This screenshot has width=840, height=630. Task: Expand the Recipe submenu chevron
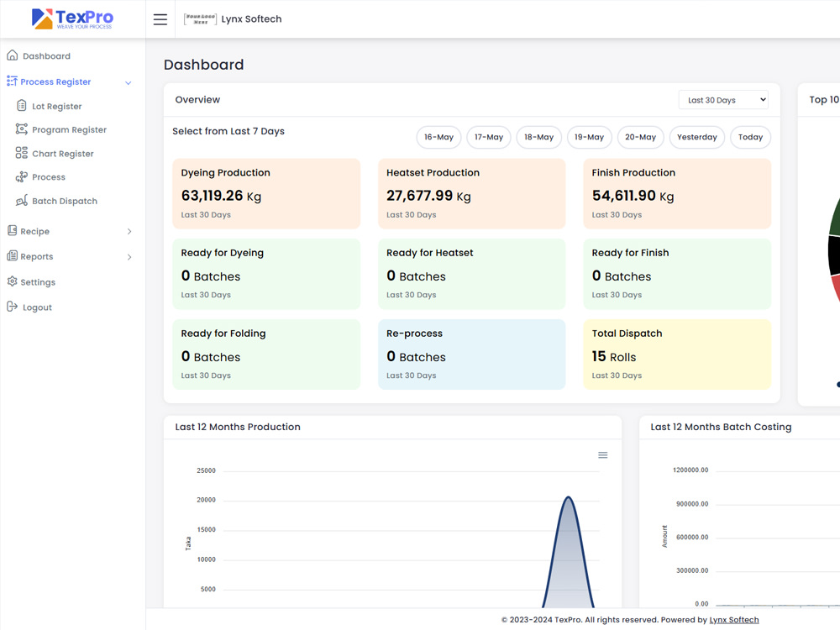pyautogui.click(x=129, y=232)
